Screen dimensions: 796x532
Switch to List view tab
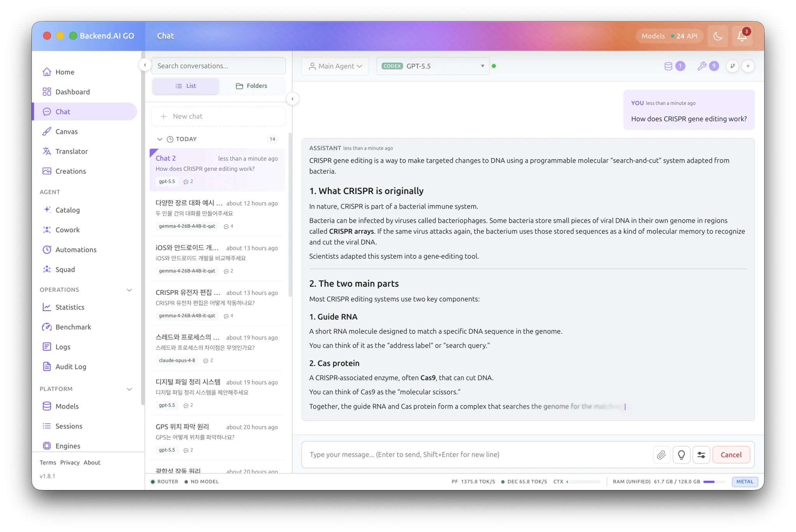185,86
